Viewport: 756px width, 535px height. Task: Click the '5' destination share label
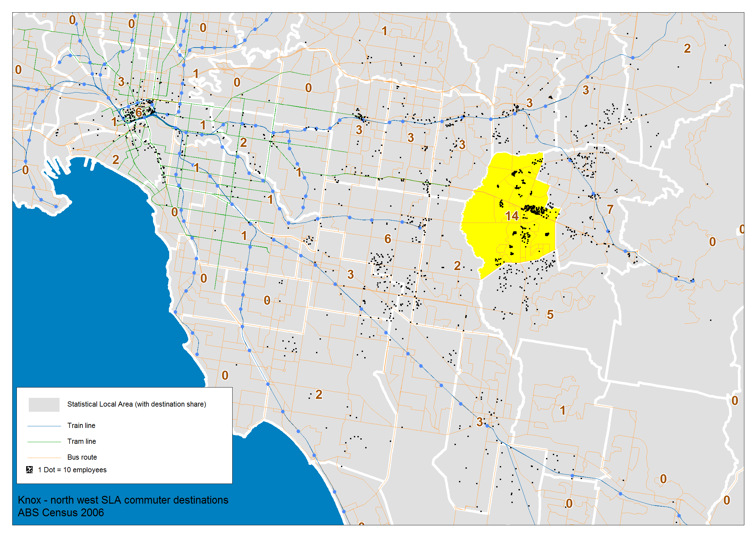pos(550,315)
